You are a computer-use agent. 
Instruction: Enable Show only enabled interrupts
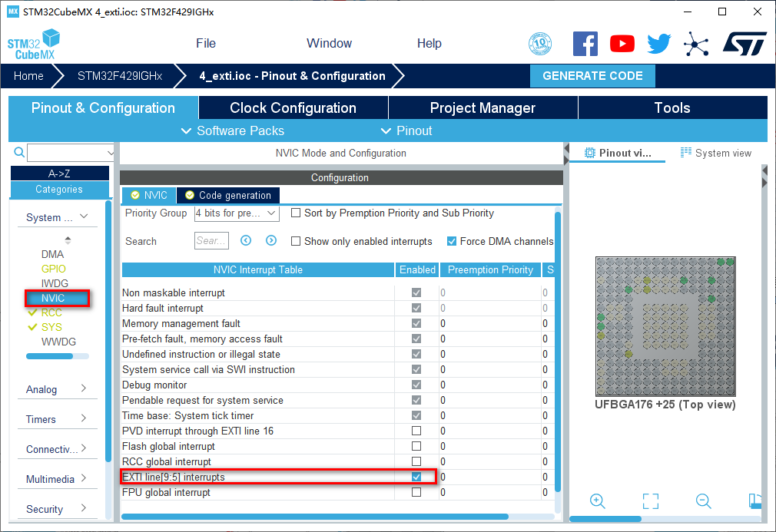click(x=296, y=241)
